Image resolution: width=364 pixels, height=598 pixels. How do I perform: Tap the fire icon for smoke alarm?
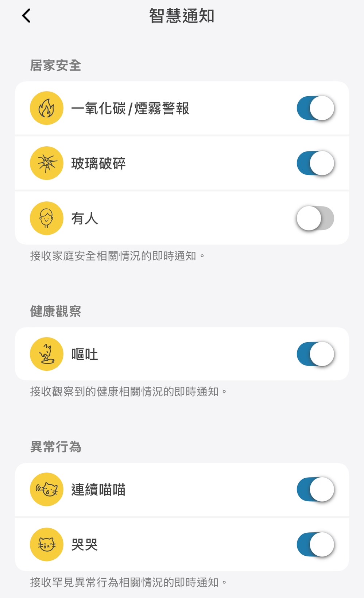pos(47,108)
